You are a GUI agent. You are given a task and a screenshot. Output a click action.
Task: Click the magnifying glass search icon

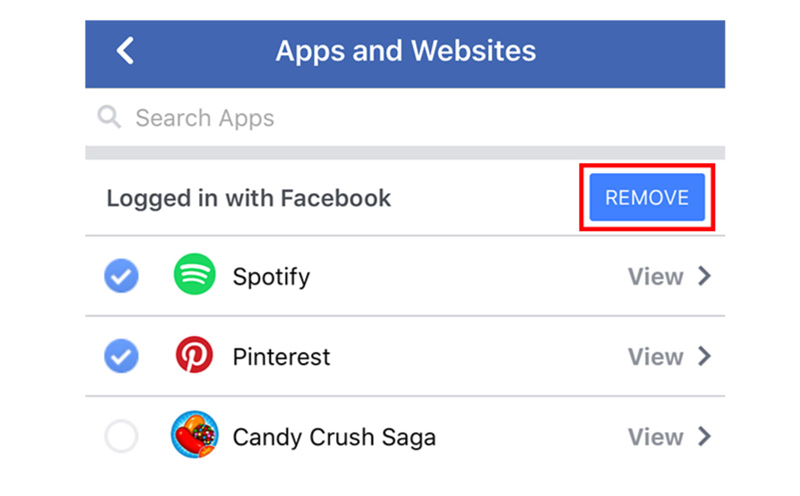point(109,118)
